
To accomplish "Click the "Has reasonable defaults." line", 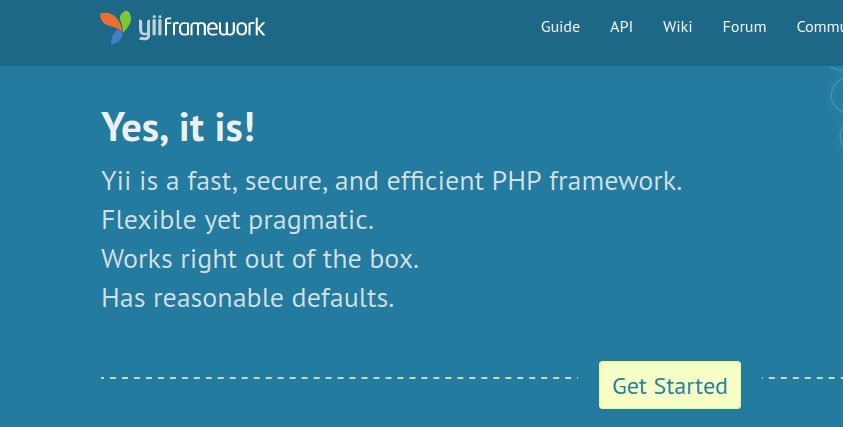I will [248, 298].
